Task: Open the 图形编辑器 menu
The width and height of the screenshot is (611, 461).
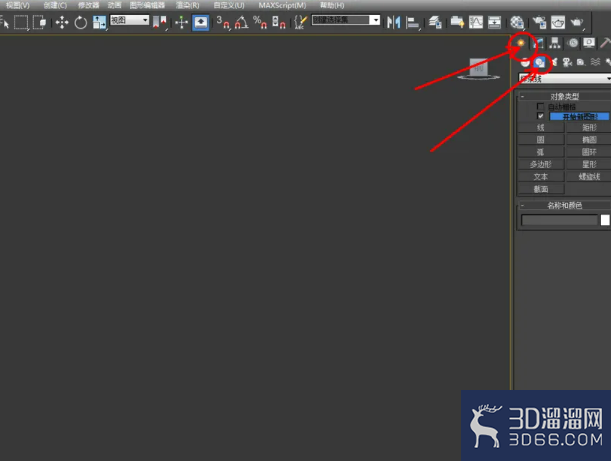Action: tap(147, 5)
